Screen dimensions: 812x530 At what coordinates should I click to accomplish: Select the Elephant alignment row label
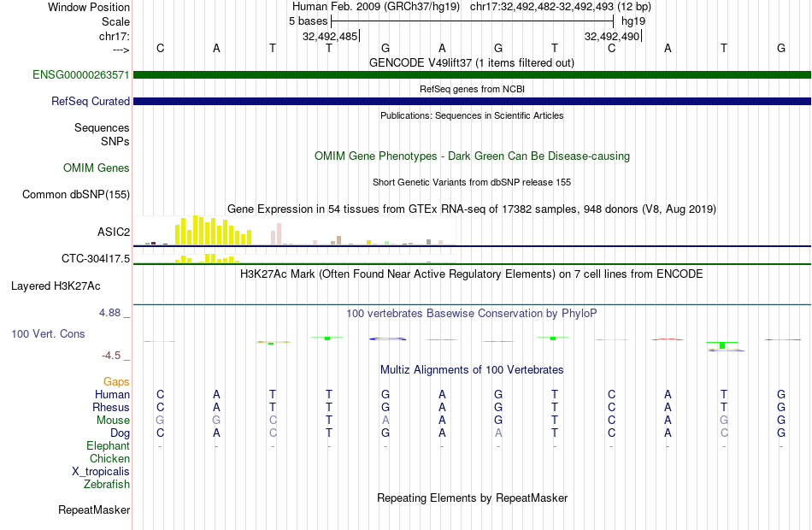108,445
